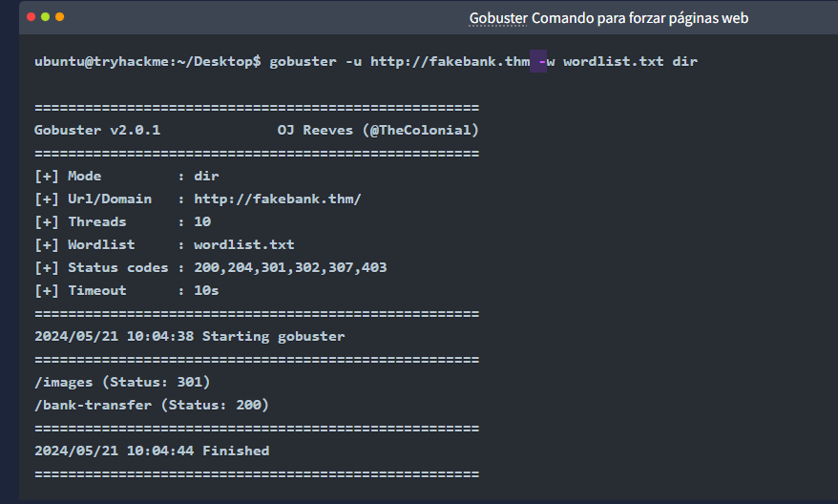Click the Timeout value 10s
838x504 pixels.
point(206,290)
